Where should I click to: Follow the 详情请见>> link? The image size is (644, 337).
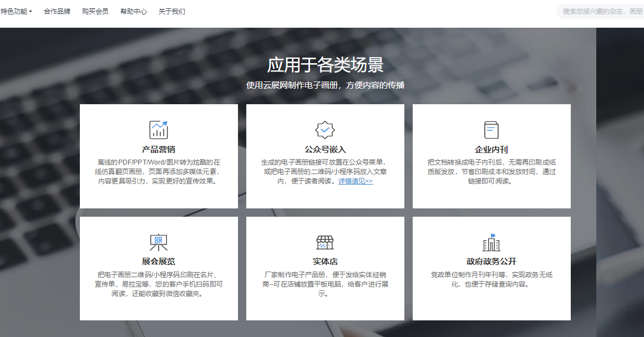point(355,181)
